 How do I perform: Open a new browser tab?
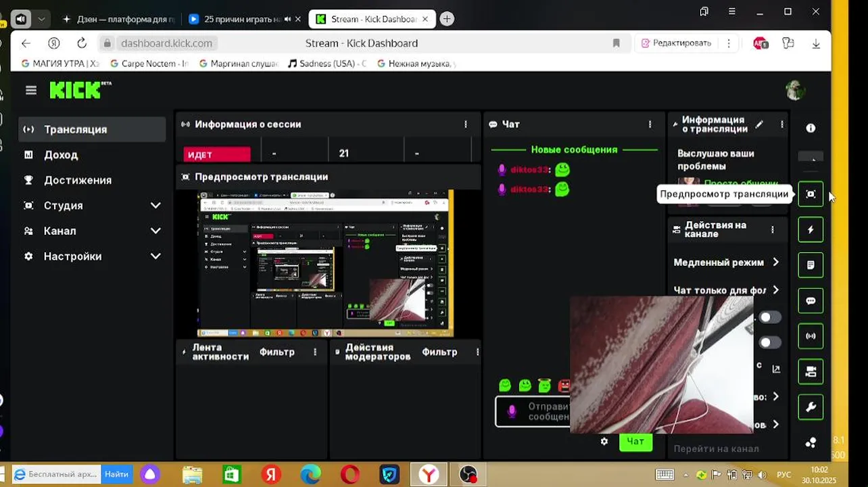[x=447, y=20]
